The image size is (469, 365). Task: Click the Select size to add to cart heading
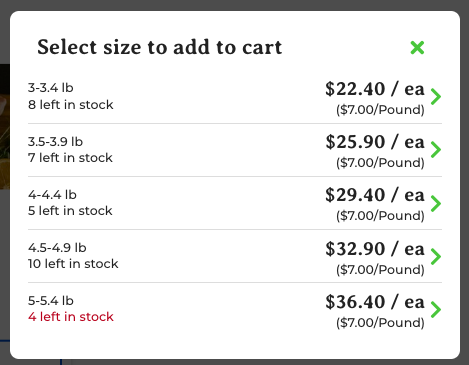coord(160,47)
